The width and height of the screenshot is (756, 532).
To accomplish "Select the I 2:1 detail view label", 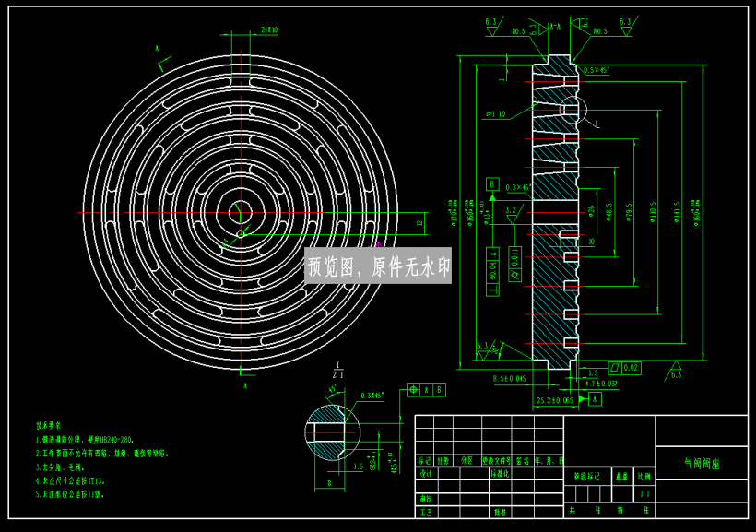I will tap(337, 370).
